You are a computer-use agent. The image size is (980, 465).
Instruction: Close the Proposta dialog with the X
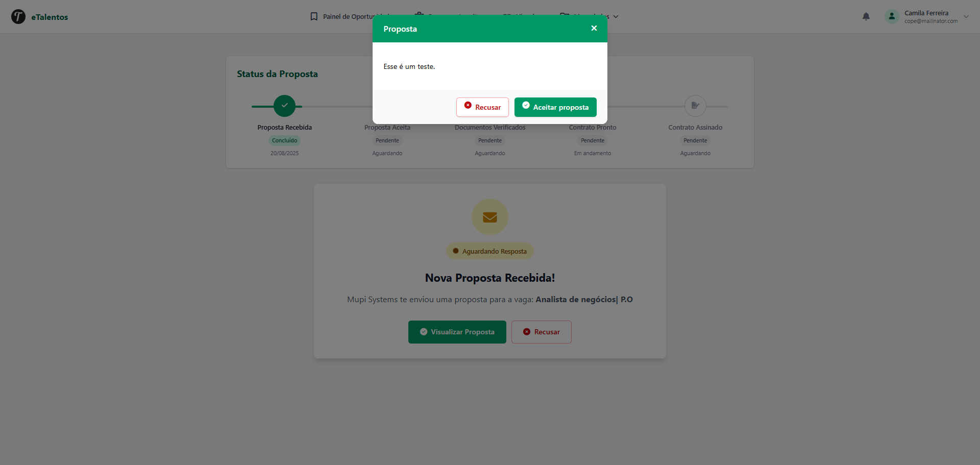(594, 29)
